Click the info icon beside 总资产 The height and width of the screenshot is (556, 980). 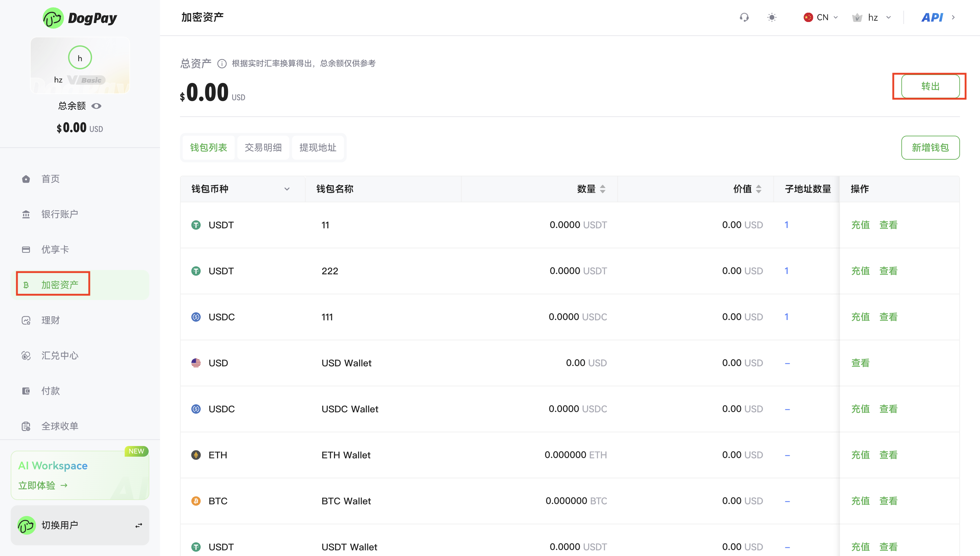pos(222,63)
